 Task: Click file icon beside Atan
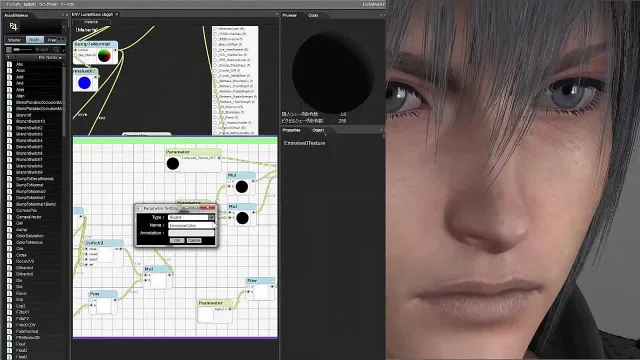(9, 96)
